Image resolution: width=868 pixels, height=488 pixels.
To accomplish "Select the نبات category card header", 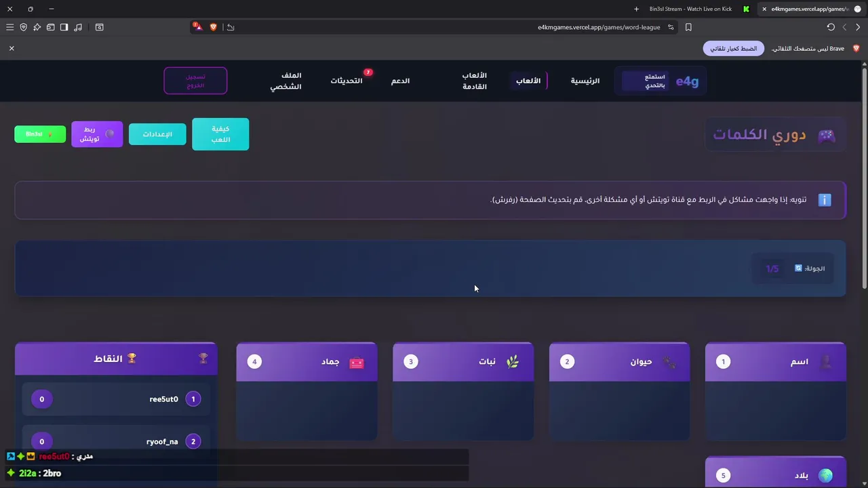I will pos(463,362).
